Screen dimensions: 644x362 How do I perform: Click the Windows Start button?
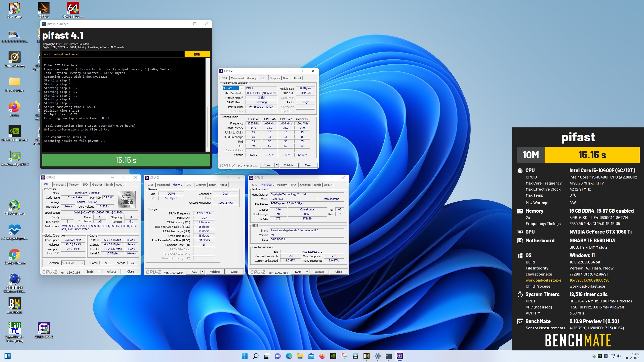coord(245,356)
